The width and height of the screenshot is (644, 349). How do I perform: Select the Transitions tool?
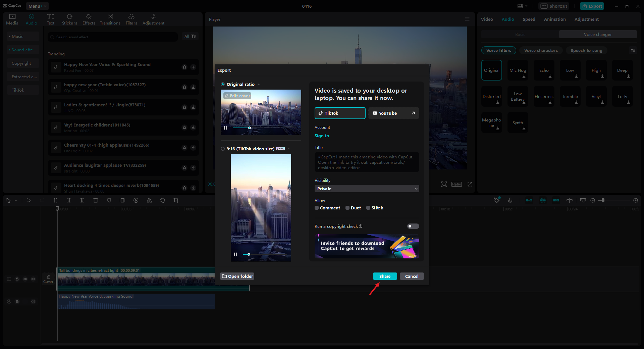[110, 19]
